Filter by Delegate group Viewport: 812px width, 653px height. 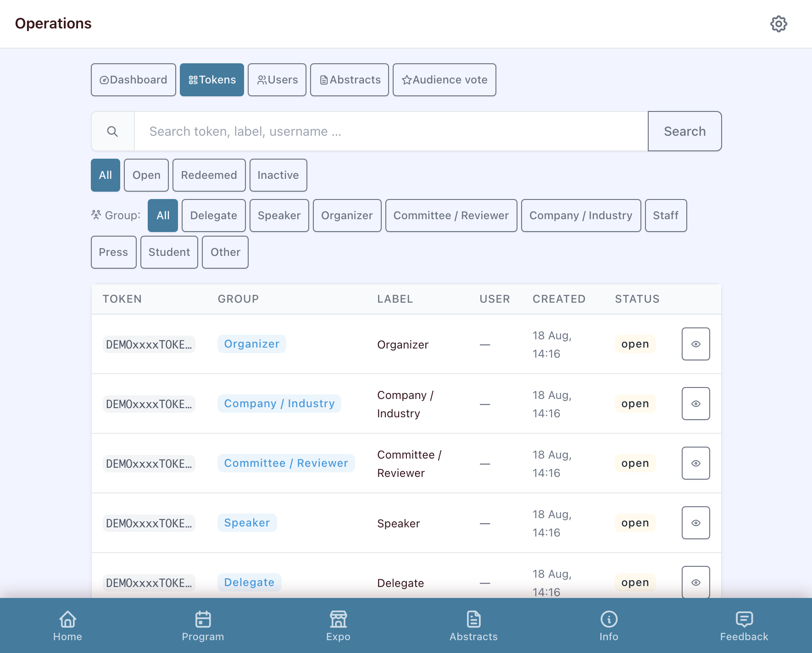[x=214, y=216]
